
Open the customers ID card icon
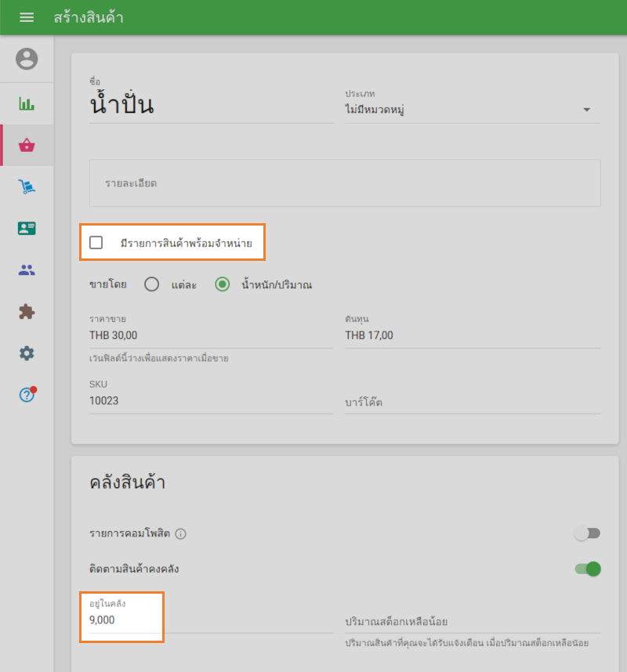coord(27,229)
